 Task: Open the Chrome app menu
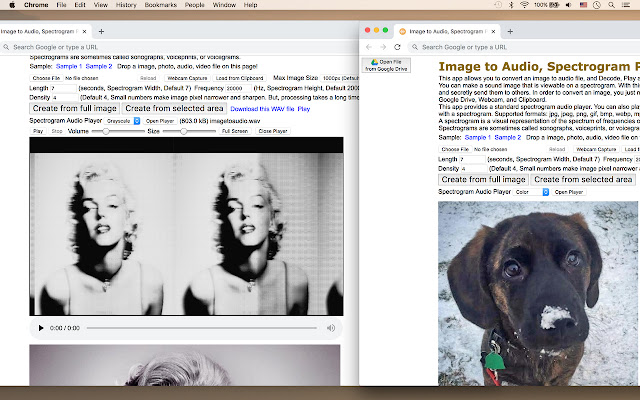click(36, 5)
